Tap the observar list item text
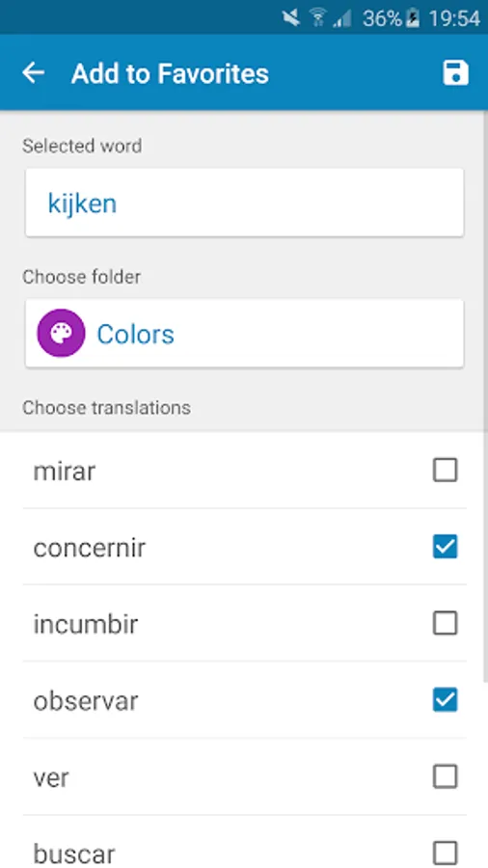This screenshot has width=488, height=868. [85, 701]
